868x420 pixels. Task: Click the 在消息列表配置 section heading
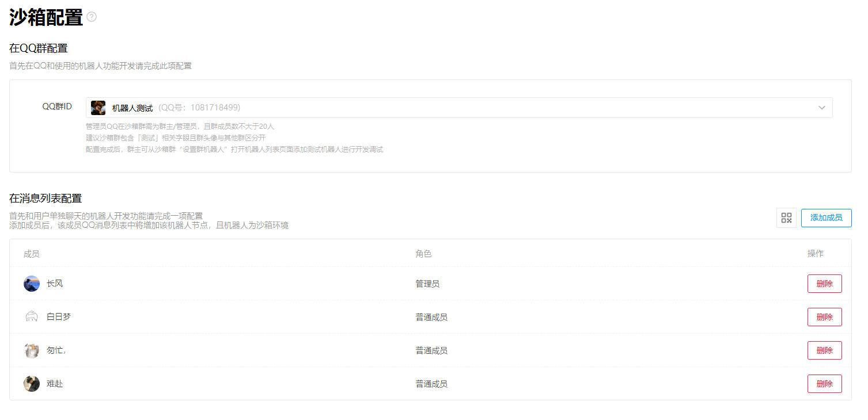point(46,198)
